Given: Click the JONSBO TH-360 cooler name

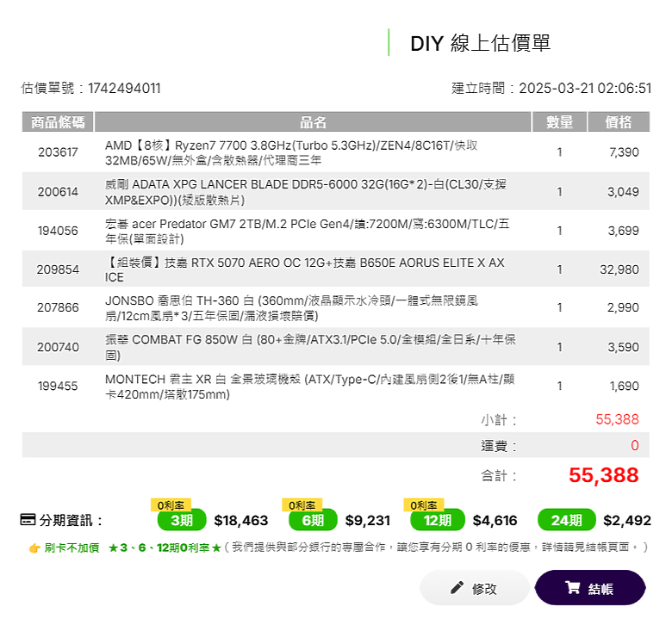Looking at the screenshot, I should tap(291, 308).
